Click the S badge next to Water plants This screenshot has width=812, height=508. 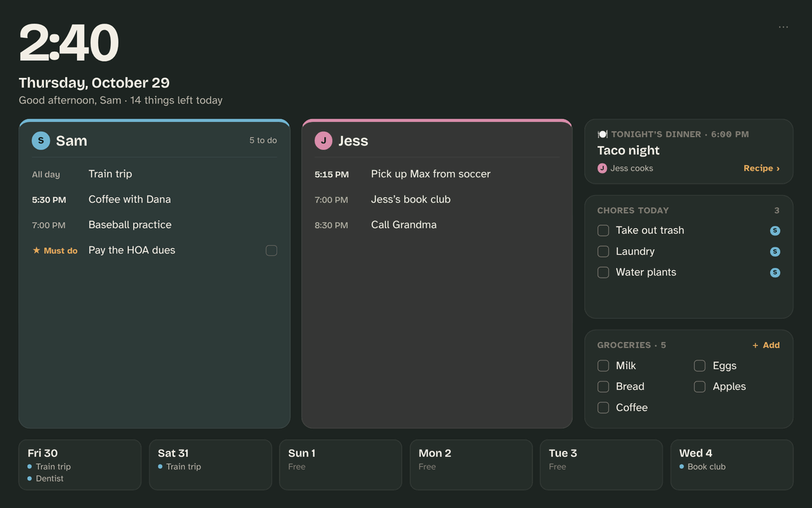775,272
